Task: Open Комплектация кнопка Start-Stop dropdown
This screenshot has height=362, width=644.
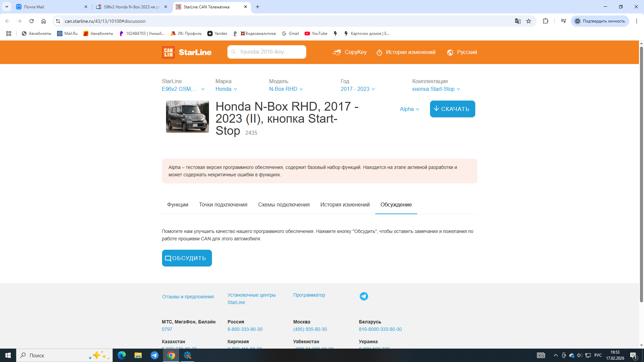Action: pos(436,89)
